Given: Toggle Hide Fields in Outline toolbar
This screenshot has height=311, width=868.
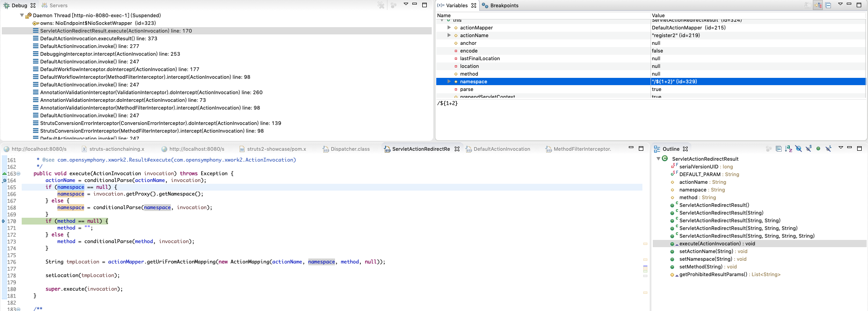Looking at the screenshot, I should [798, 148].
